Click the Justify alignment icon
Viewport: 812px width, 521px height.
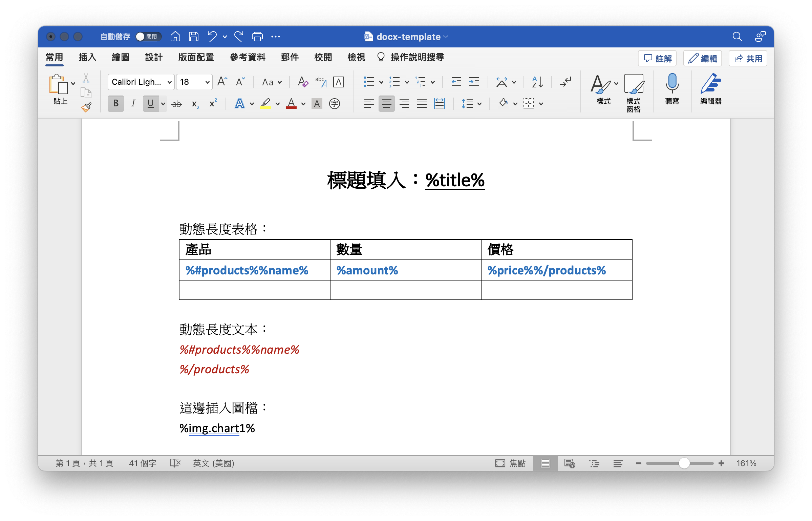pyautogui.click(x=422, y=104)
